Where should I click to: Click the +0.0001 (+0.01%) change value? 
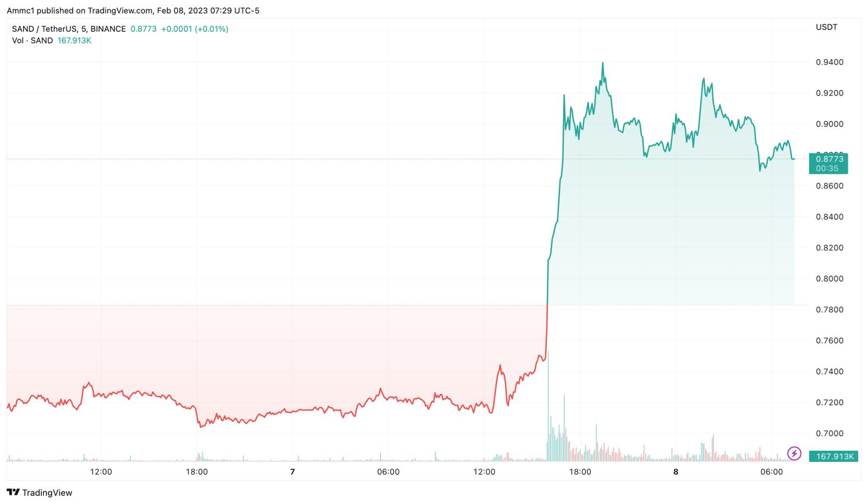pyautogui.click(x=195, y=29)
